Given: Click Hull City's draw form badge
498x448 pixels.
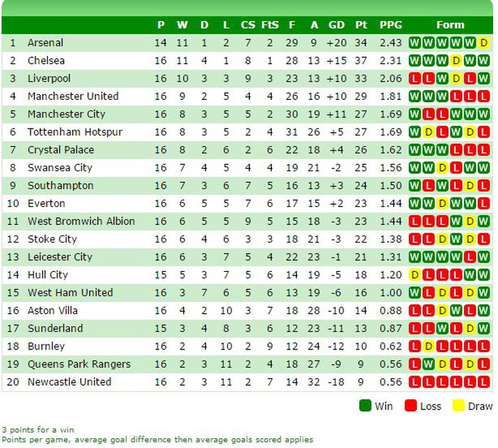Looking at the screenshot, I should (x=414, y=275).
